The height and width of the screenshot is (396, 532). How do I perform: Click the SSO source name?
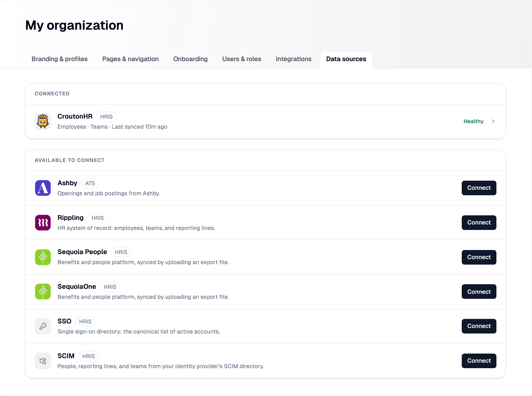[64, 321]
